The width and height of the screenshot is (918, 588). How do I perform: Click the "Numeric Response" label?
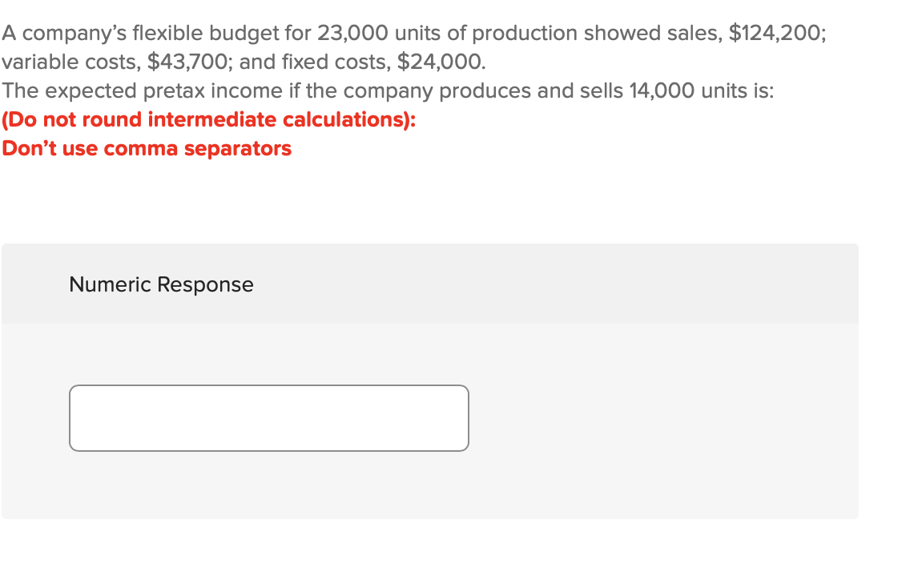pyautogui.click(x=161, y=284)
